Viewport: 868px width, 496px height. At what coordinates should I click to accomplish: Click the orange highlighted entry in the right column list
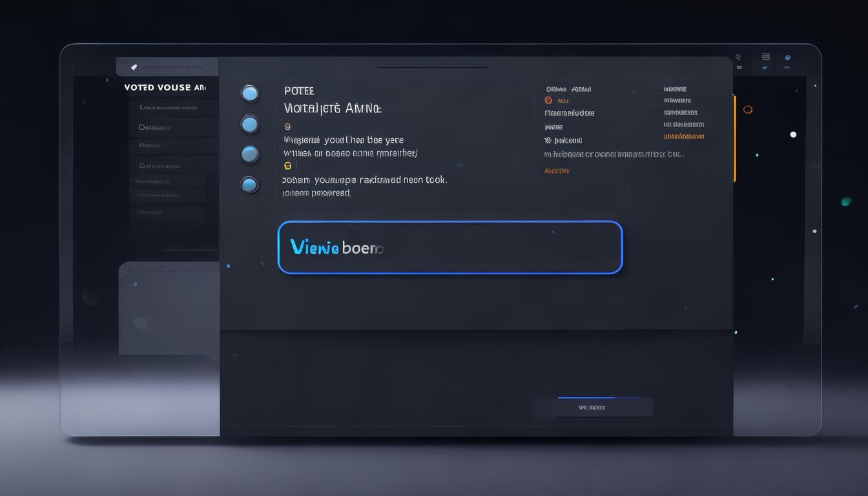684,136
